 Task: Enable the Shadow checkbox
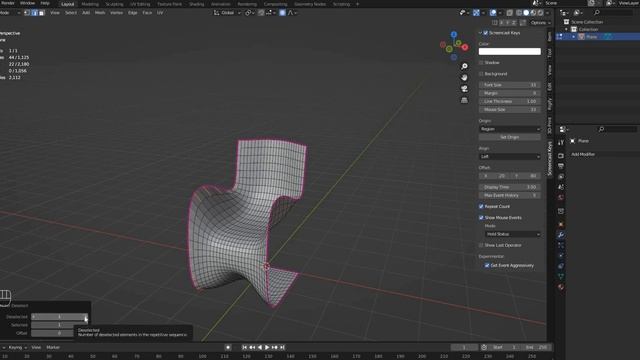point(481,62)
